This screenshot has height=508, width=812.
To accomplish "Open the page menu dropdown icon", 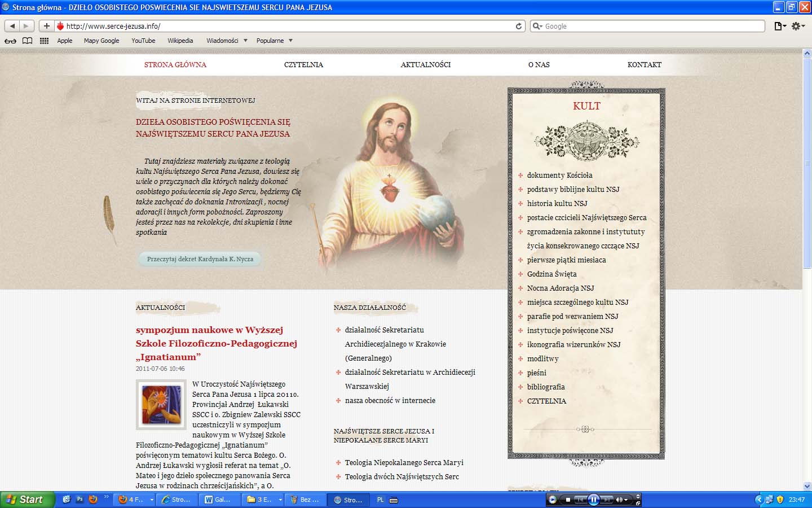I will pos(780,26).
